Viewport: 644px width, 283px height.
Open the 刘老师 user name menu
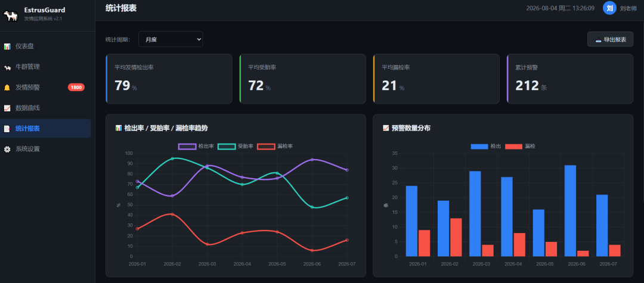pos(628,8)
